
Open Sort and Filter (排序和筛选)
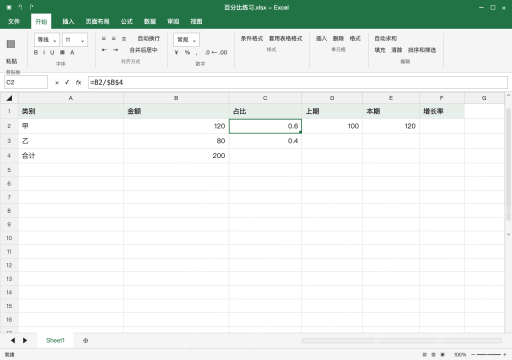click(x=422, y=50)
